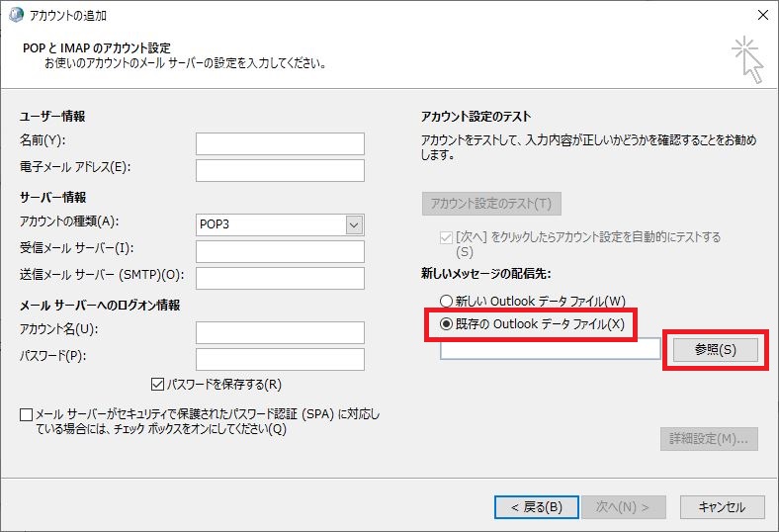This screenshot has height=532, width=779.
Task: Click the Outlook globe icon in title bar
Action: tap(16, 15)
